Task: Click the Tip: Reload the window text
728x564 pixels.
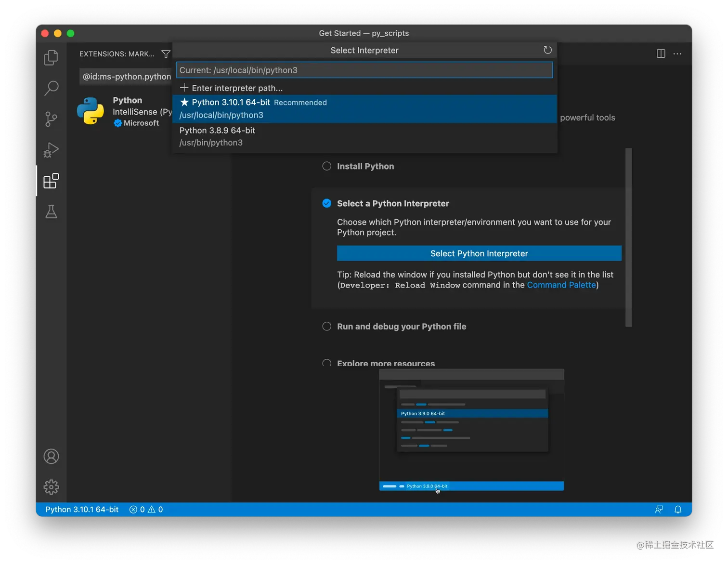Action: (475, 280)
